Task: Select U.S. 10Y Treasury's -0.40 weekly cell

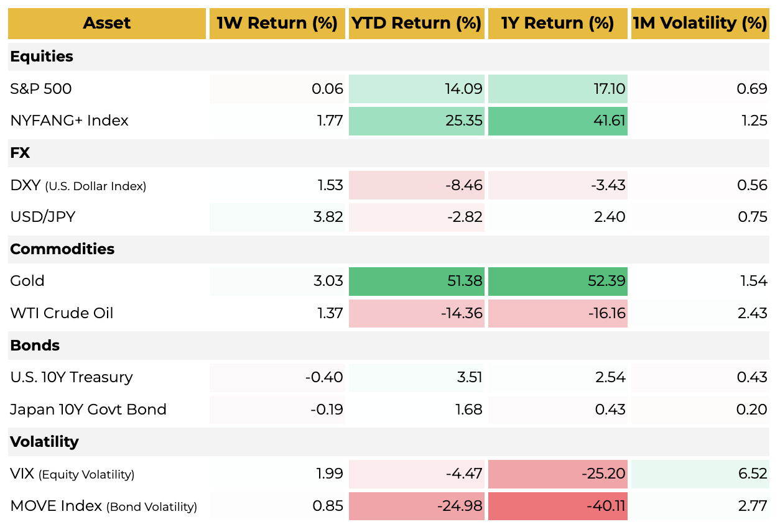Action: point(277,377)
